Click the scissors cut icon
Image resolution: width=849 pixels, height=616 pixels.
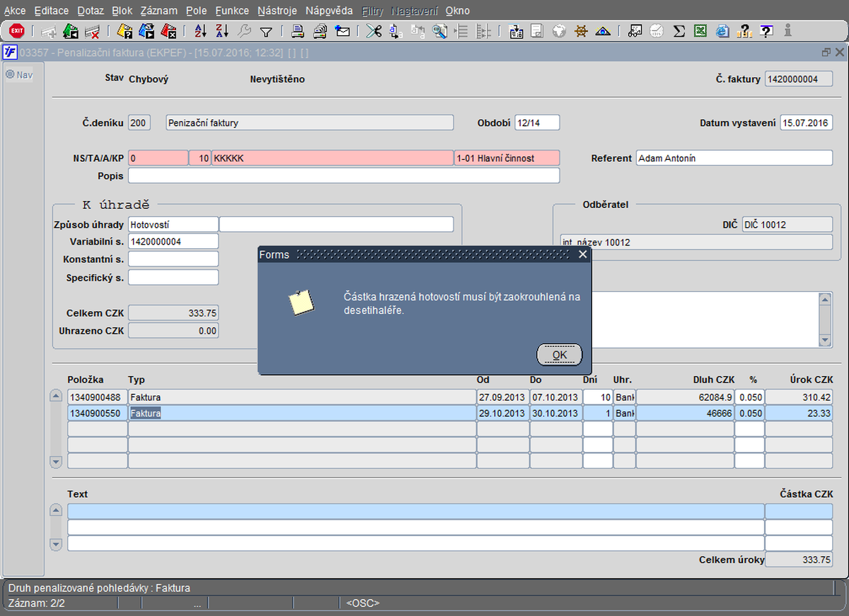point(374,31)
